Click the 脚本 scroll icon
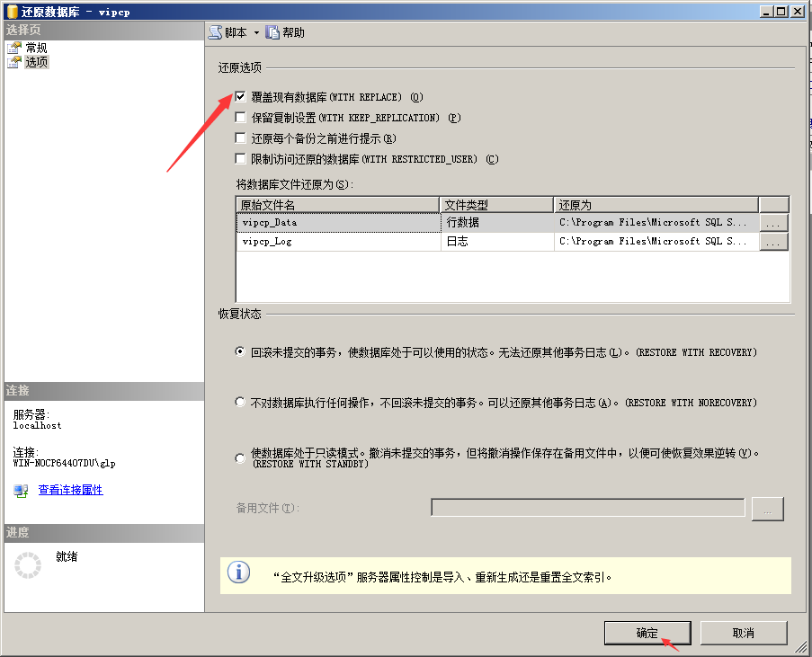The image size is (812, 657). coord(216,32)
